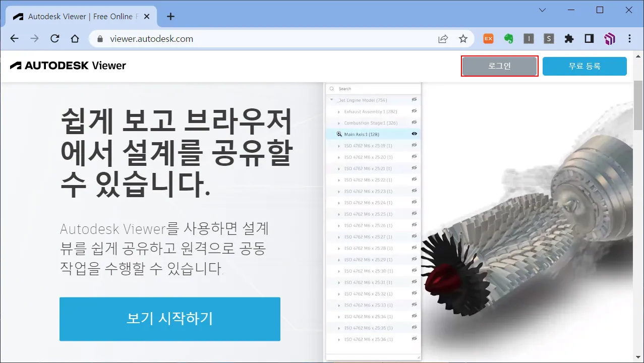Expand the Exhaust Assembly:1 node
Image resolution: width=644 pixels, height=363 pixels.
[x=339, y=111]
